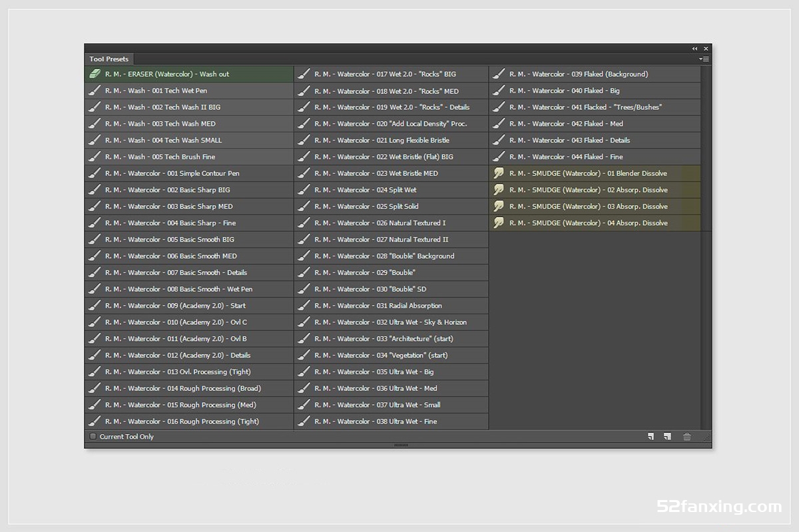Select preset 032 Ultra Wet - Sky & Horizon

(392, 322)
